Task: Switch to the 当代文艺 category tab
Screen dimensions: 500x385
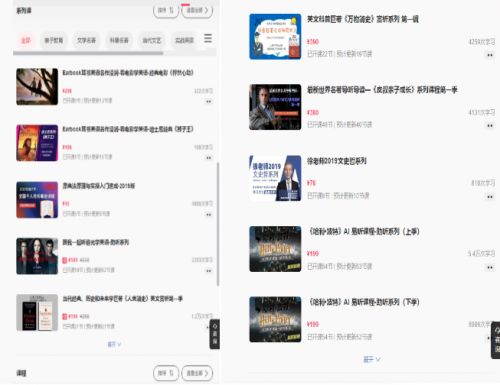Action: 152,41
